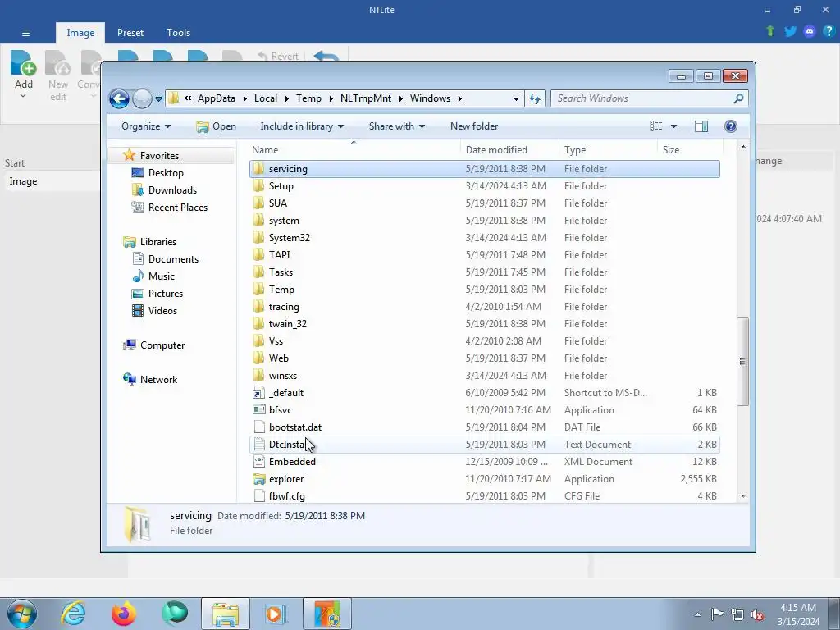Viewport: 840px width, 630px height.
Task: Select Computer in navigation pane
Action: 153,345
